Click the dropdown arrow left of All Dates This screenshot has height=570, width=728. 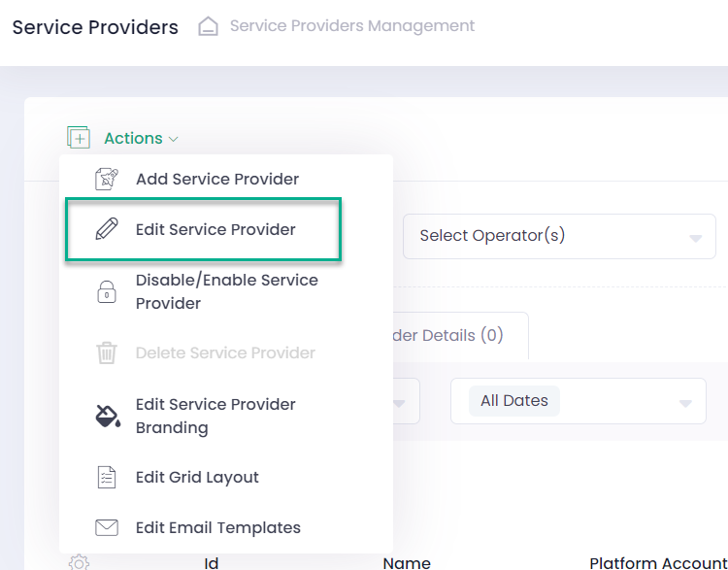tap(401, 401)
